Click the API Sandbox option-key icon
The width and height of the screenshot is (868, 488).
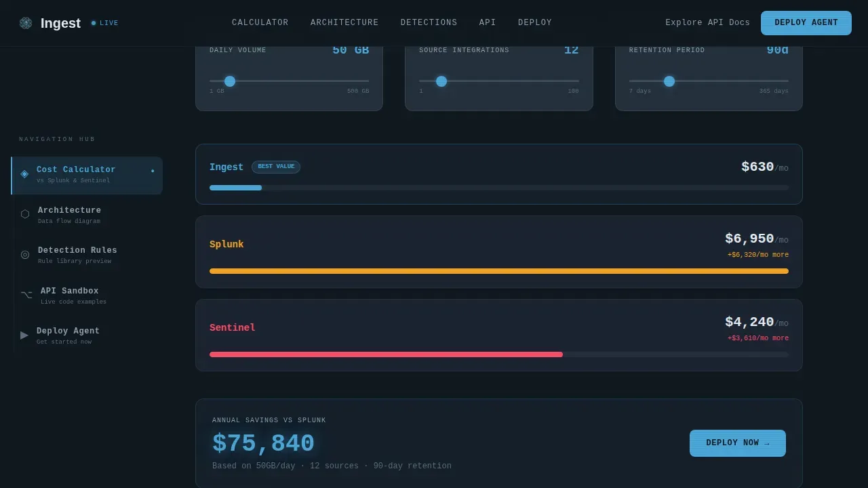26,295
